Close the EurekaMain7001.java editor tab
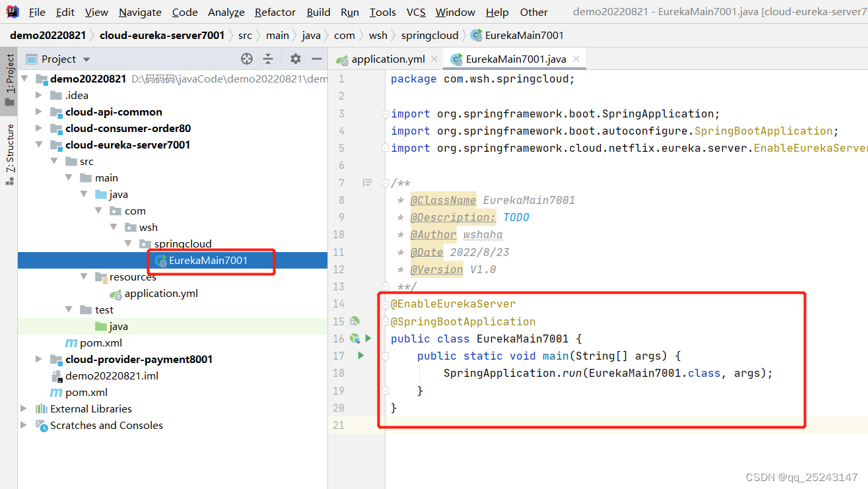This screenshot has width=868, height=489. point(576,59)
